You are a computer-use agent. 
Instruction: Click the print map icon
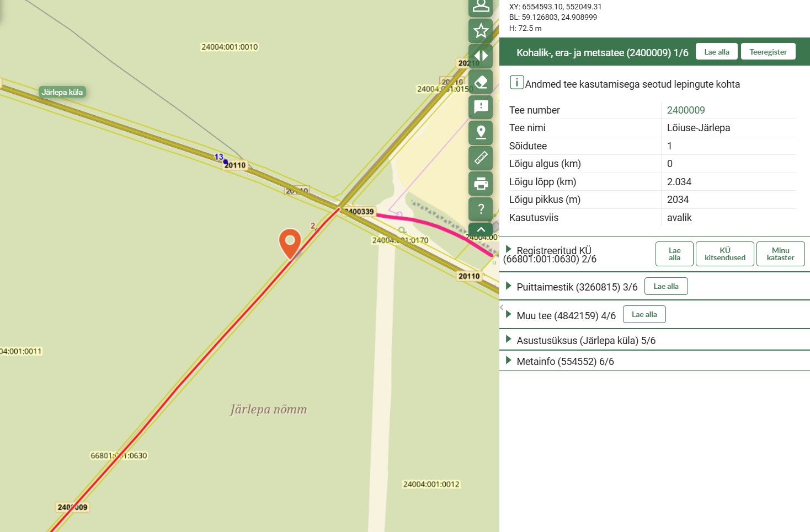pos(481,183)
